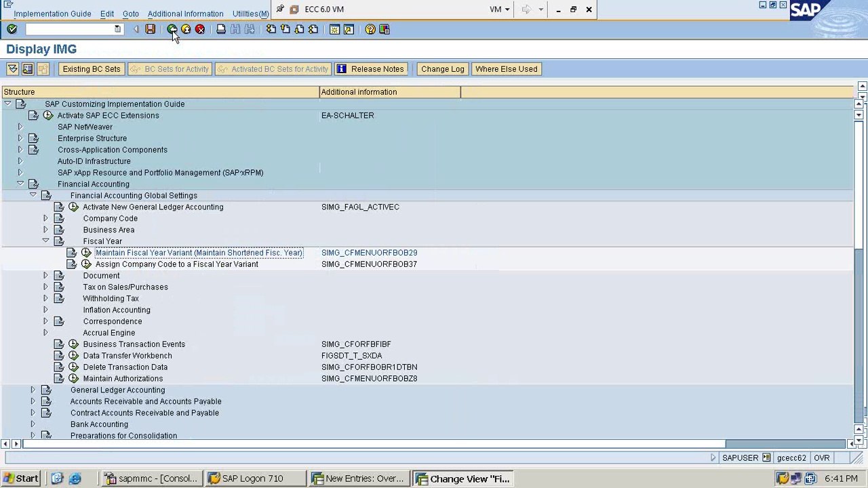
Task: Collapse Financial Accounting Global Settings node
Action: (33, 195)
